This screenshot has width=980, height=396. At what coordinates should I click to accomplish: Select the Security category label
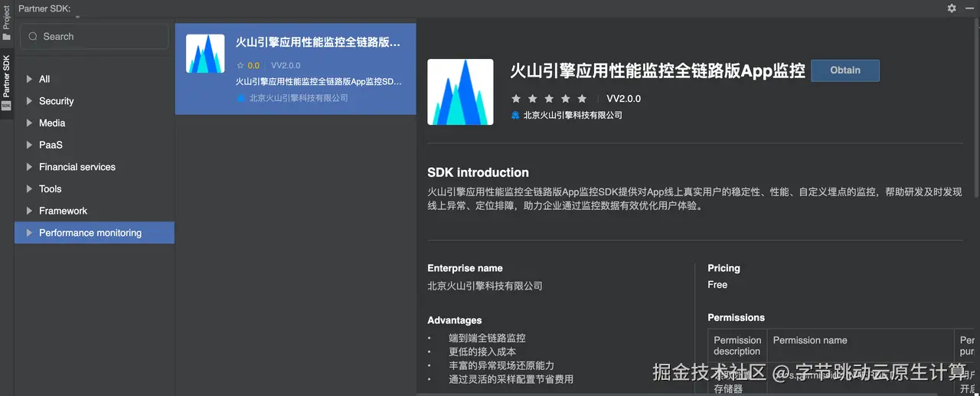coord(57,101)
